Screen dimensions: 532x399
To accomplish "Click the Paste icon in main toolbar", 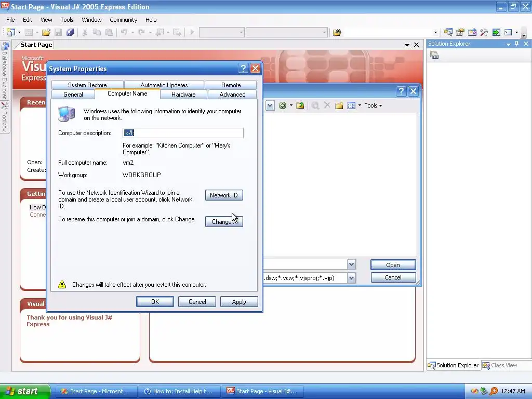I will pos(109,33).
